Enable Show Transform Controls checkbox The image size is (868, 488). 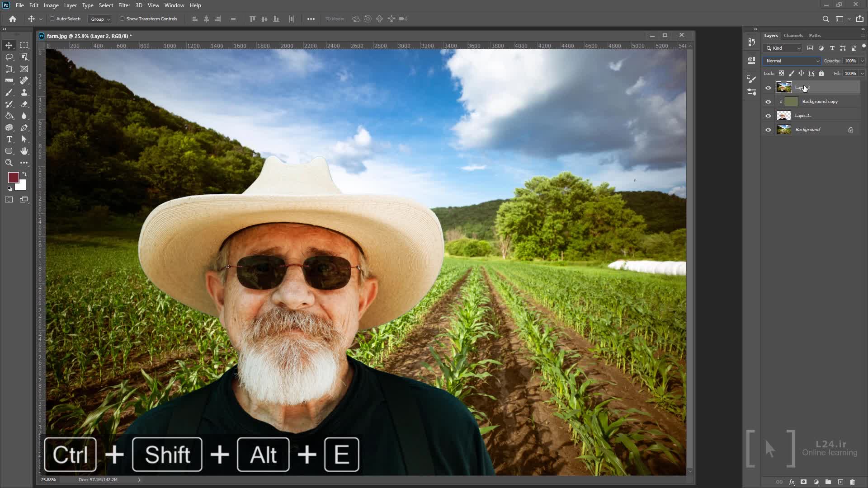coord(122,19)
